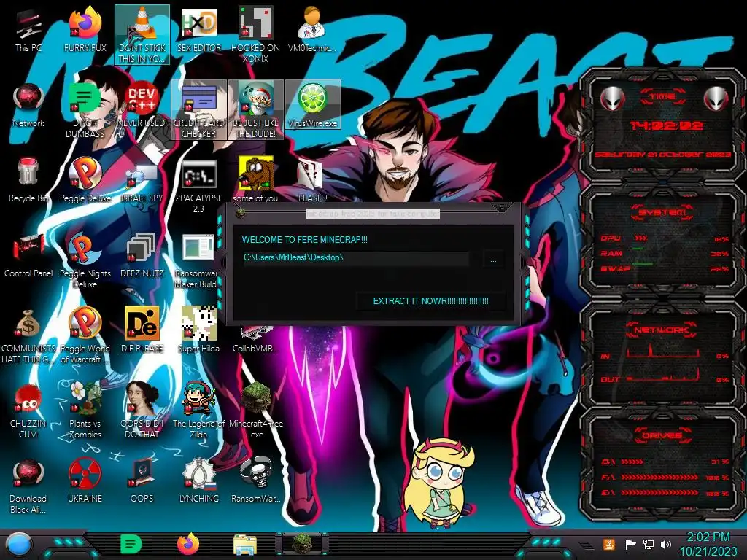
Task: Open the CHUZZIN CUM red fuzzy icon
Action: pyautogui.click(x=28, y=411)
